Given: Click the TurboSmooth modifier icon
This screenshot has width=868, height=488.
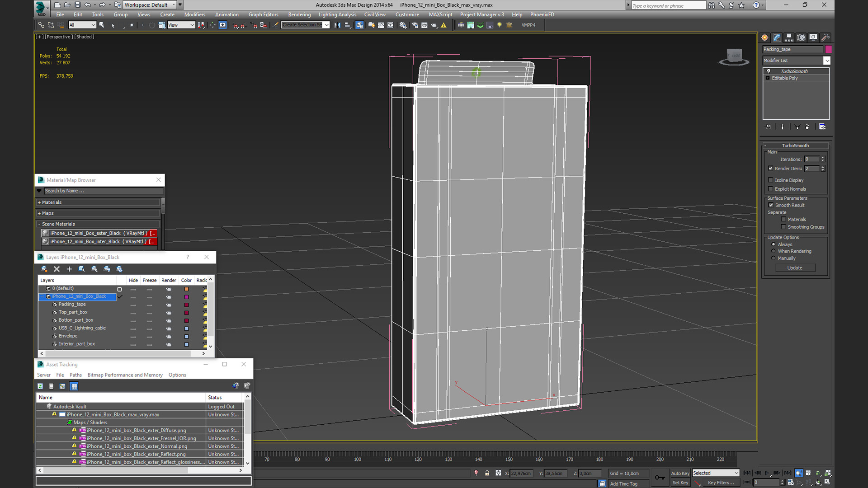Looking at the screenshot, I should tap(769, 71).
